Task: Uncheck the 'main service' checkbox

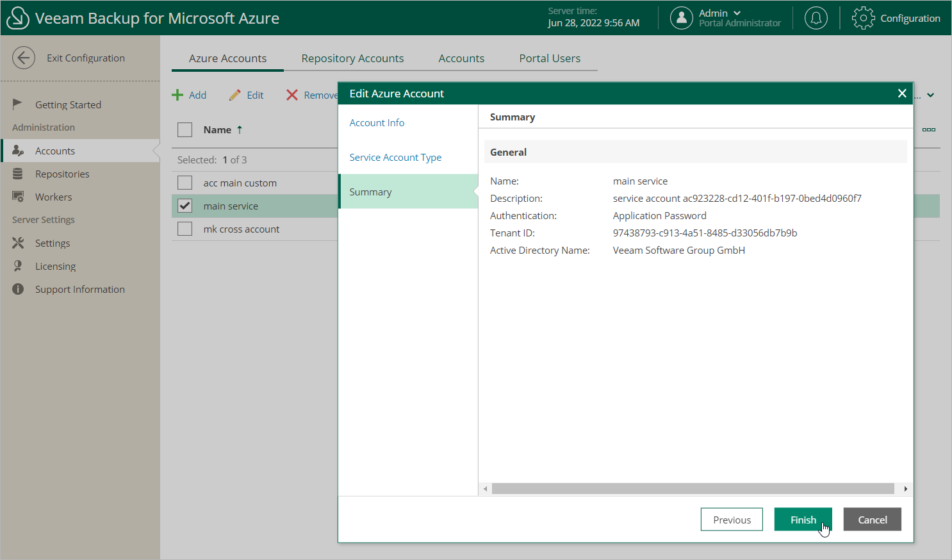Action: (185, 206)
